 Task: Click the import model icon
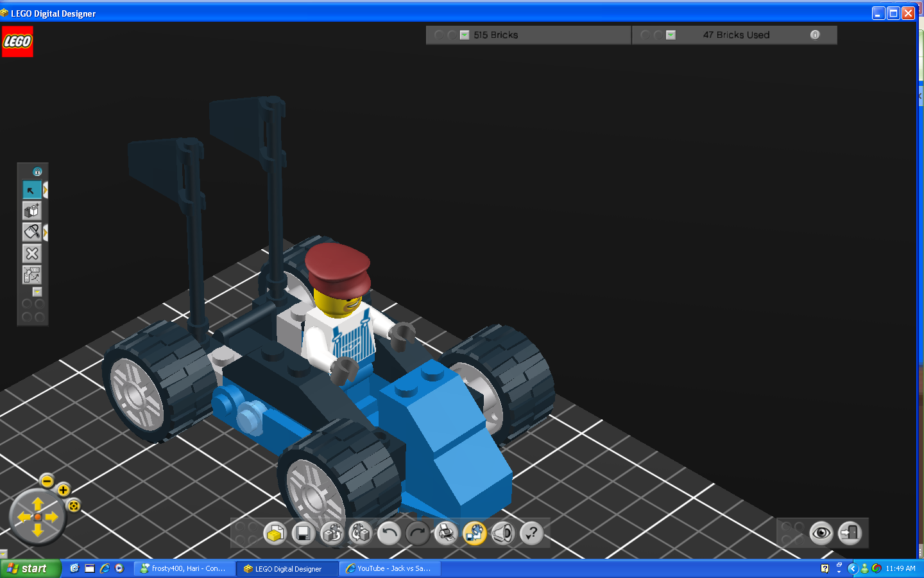click(332, 533)
